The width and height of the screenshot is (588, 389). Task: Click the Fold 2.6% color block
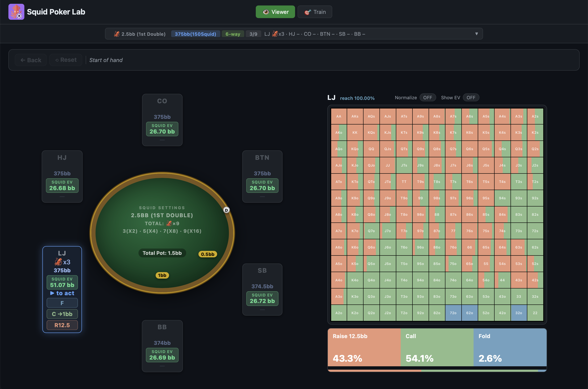(x=510, y=347)
